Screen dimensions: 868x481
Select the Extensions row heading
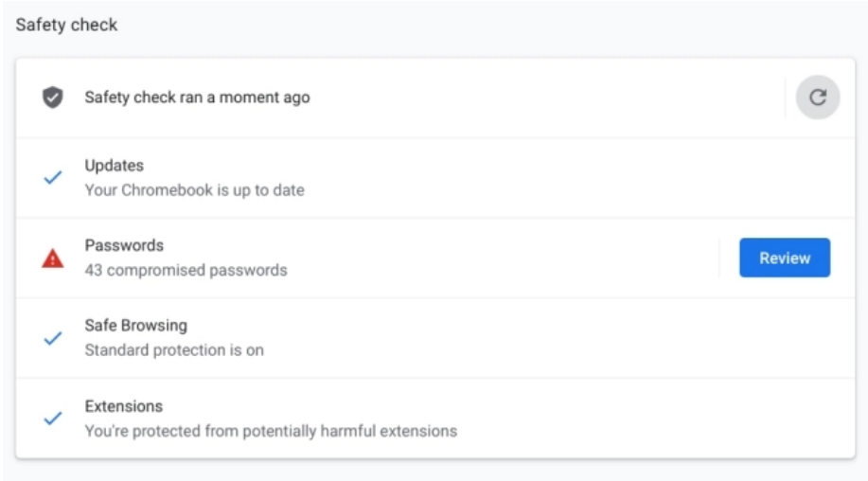coord(123,406)
